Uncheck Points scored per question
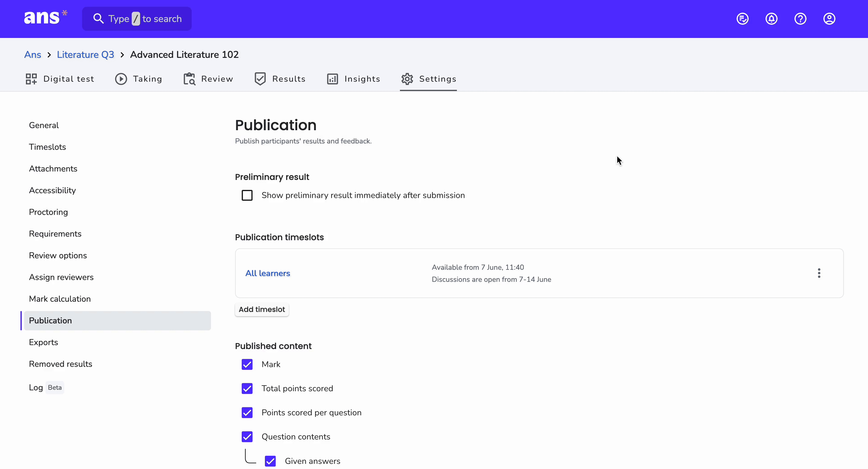 click(247, 413)
